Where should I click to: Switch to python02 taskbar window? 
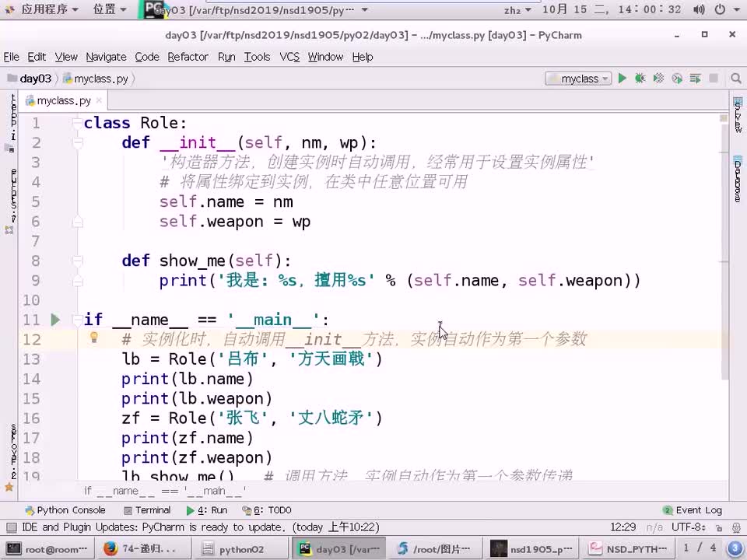point(240,549)
